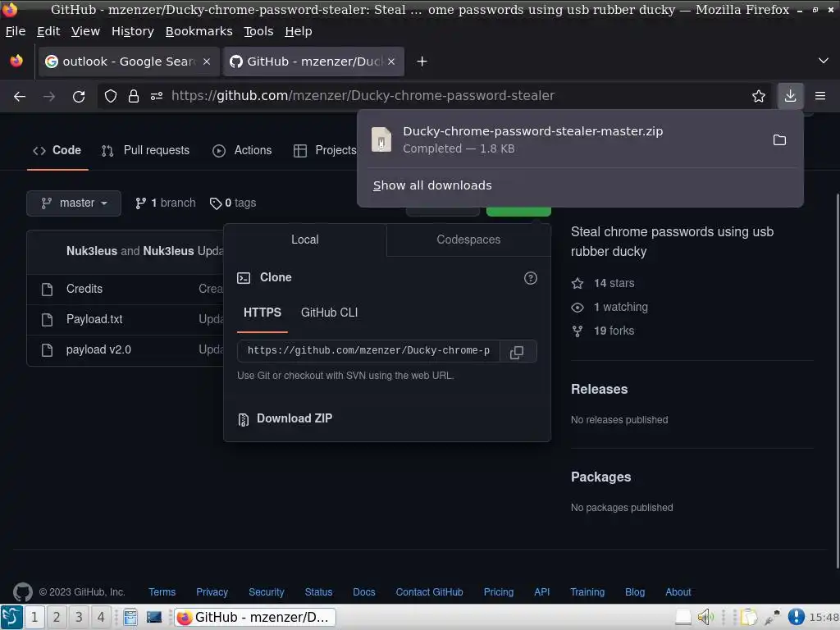Switch to Codespaces tab
840x630 pixels.
point(468,240)
